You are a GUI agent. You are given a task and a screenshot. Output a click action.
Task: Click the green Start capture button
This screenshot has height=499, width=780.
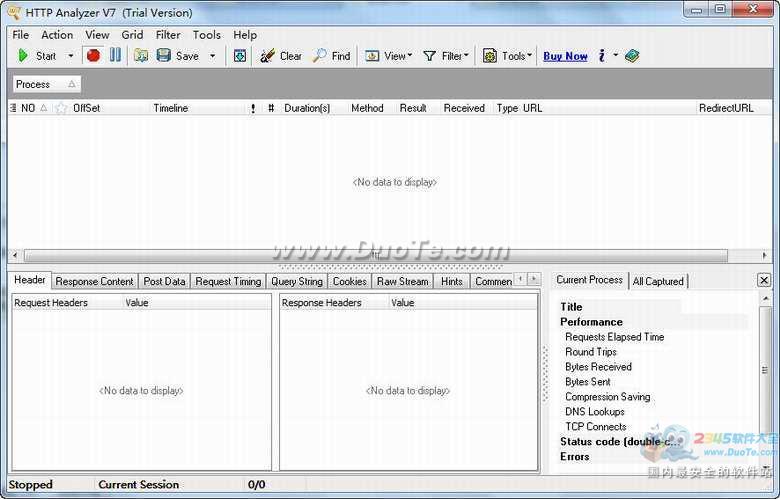pyautogui.click(x=36, y=56)
